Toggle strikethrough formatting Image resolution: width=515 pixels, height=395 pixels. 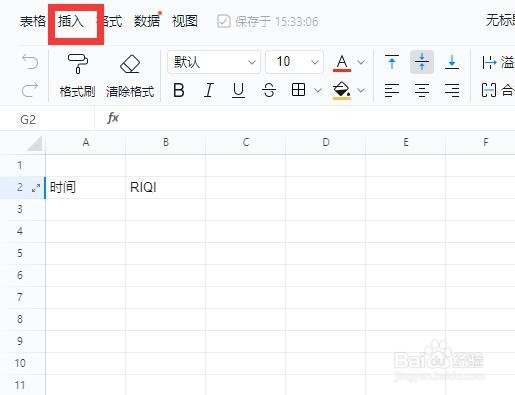tap(269, 90)
